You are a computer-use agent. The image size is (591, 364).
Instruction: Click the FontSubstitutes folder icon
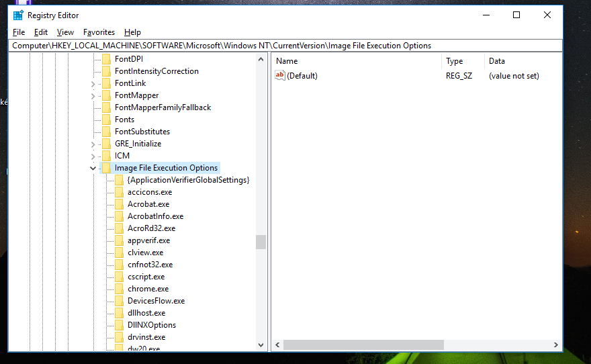pyautogui.click(x=107, y=132)
